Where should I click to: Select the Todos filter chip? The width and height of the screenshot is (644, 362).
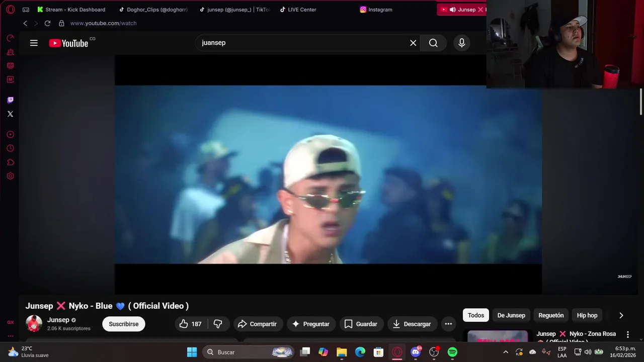476,315
